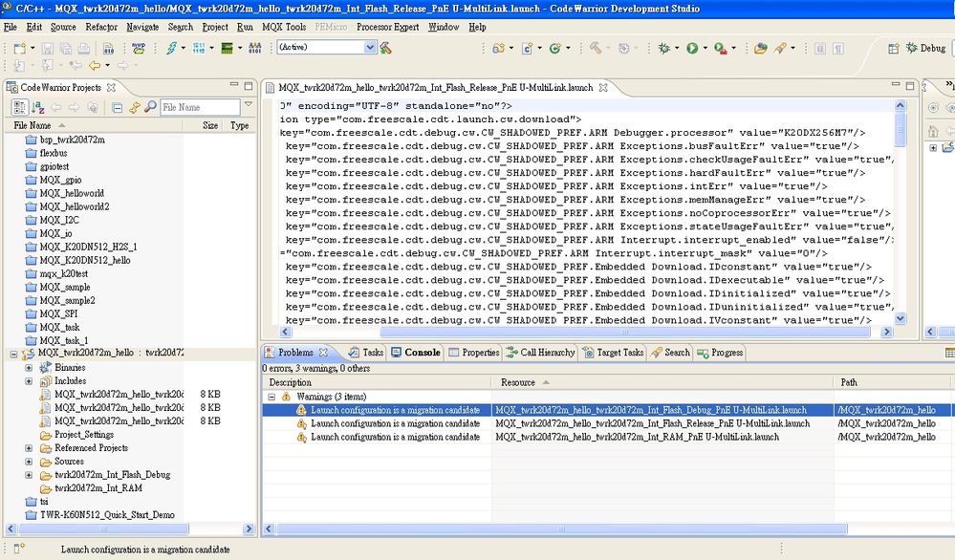The width and height of the screenshot is (955, 560).
Task: Collapse the MQX_twrk20d72m_hello project node
Action: 13,354
